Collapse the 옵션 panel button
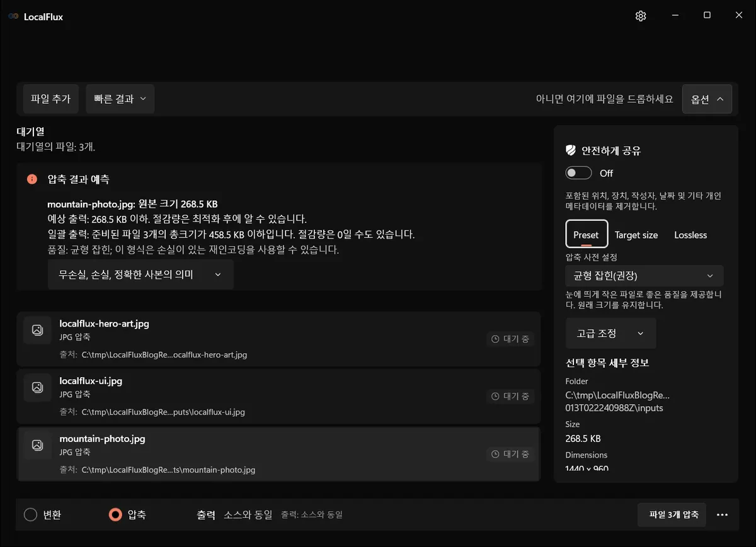Image resolution: width=756 pixels, height=547 pixels. (707, 99)
